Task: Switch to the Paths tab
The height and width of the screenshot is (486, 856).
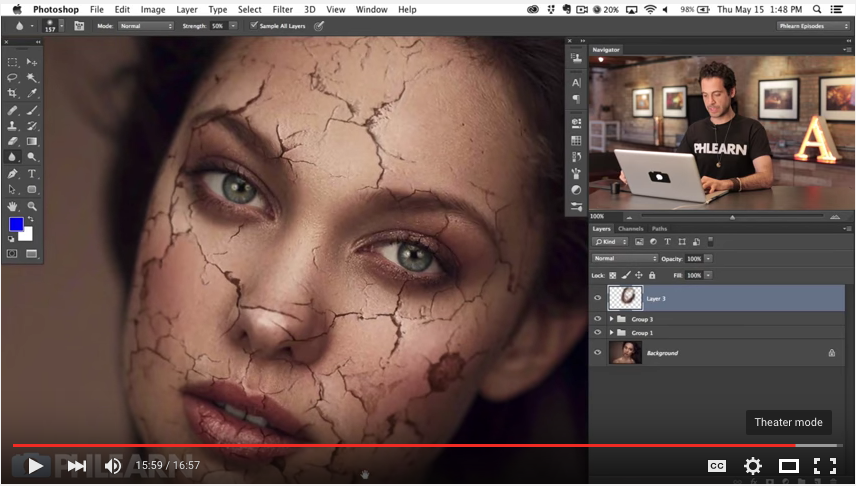Action: coord(659,229)
